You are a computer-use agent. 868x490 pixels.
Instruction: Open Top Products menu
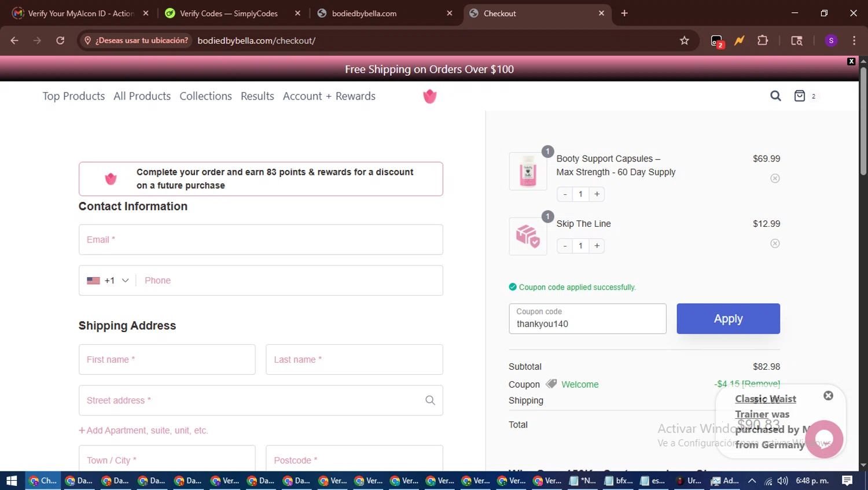pos(73,96)
